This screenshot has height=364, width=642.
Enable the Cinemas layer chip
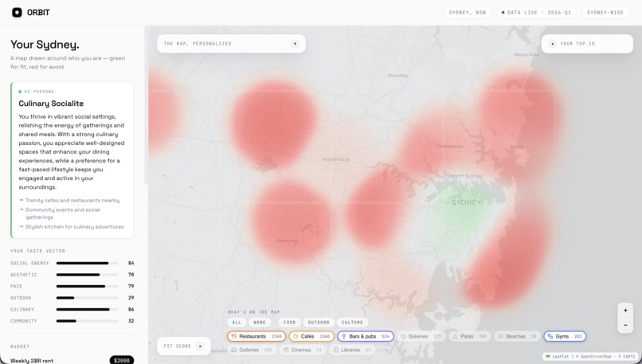(303, 350)
